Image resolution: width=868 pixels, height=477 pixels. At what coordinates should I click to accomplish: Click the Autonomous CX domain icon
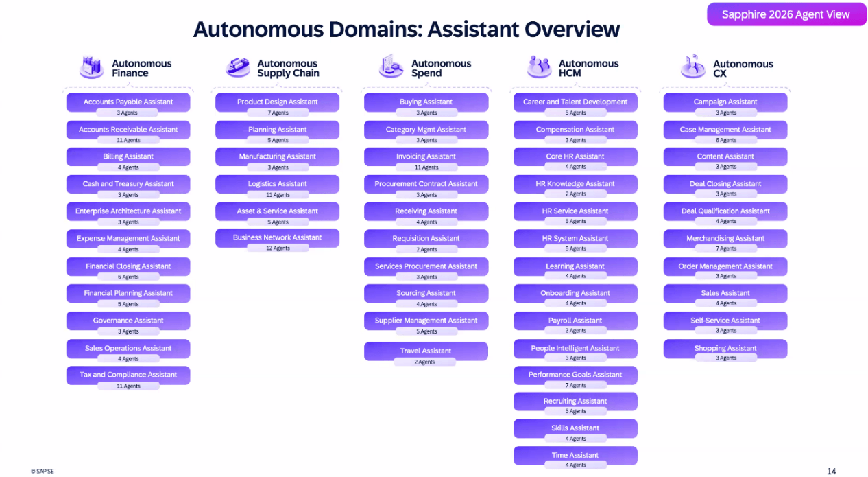(x=692, y=67)
